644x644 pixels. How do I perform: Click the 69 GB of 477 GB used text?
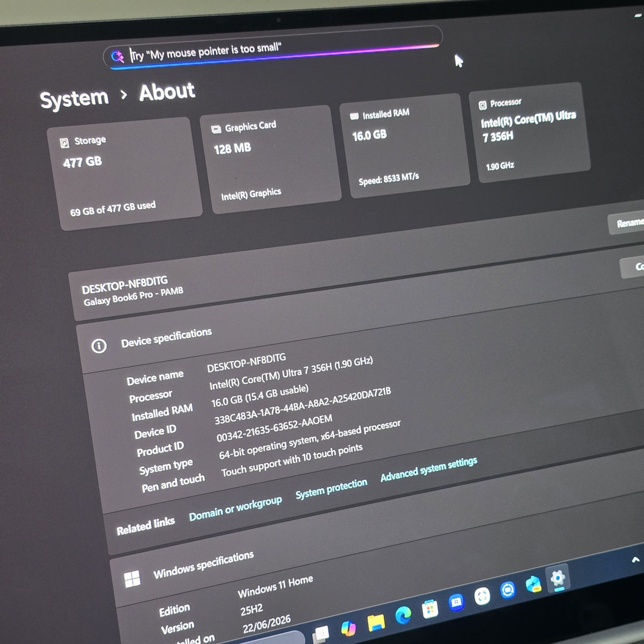tap(113, 209)
